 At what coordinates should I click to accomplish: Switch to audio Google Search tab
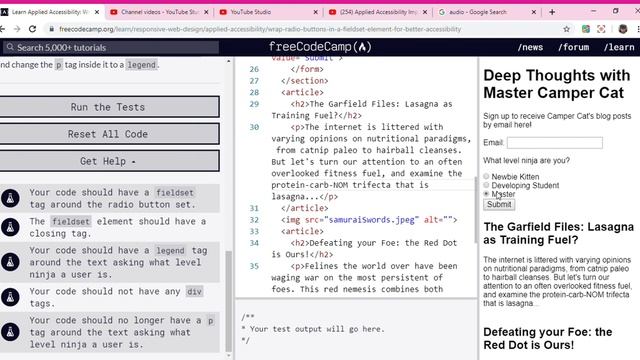(x=486, y=12)
